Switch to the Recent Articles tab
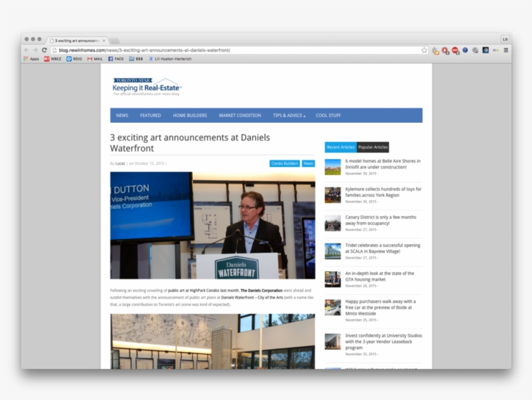 pyautogui.click(x=340, y=147)
